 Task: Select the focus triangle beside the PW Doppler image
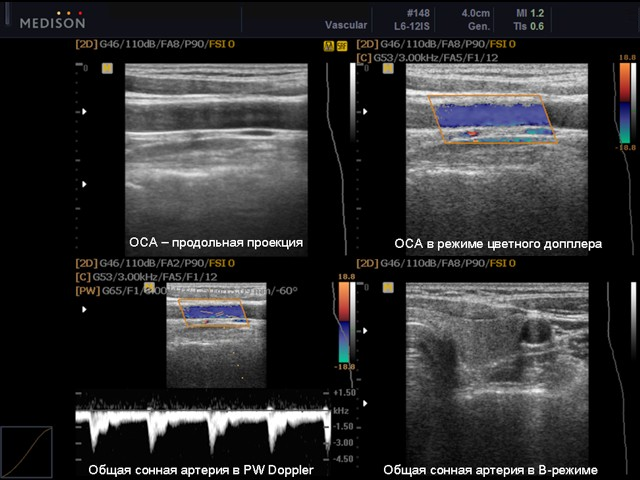84,309
